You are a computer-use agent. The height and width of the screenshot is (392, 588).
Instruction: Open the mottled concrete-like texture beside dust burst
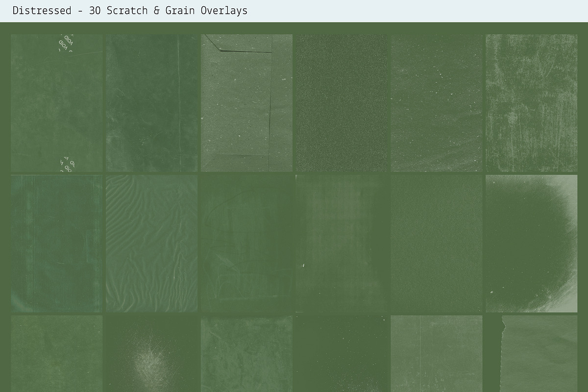246,354
